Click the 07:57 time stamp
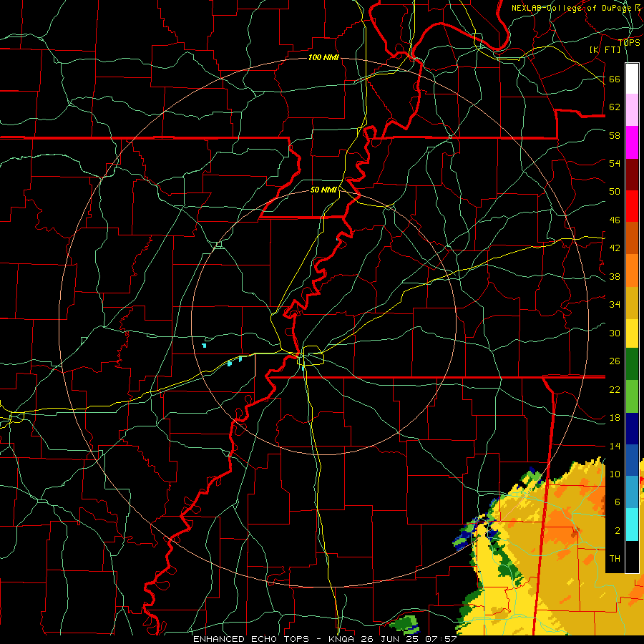The height and width of the screenshot is (644, 644). (442, 639)
